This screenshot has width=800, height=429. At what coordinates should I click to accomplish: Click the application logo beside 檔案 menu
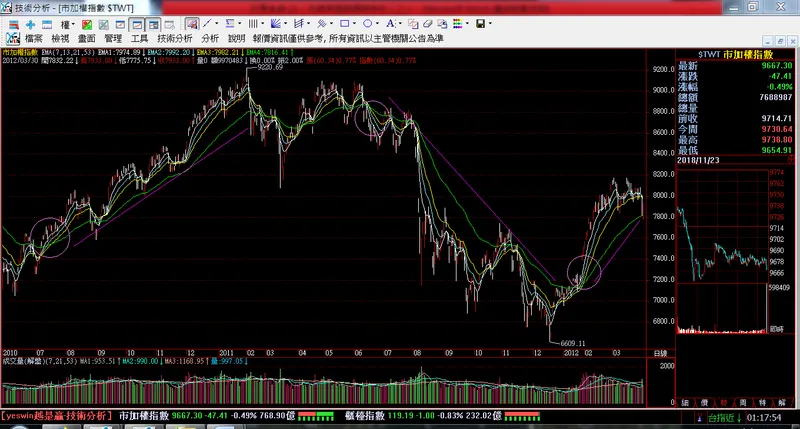tap(13, 38)
